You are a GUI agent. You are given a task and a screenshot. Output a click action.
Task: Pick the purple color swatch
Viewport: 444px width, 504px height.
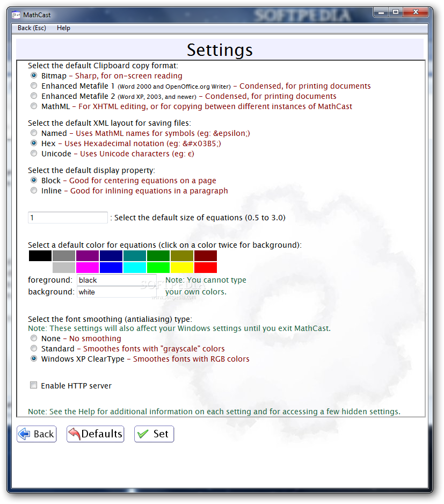coord(88,256)
